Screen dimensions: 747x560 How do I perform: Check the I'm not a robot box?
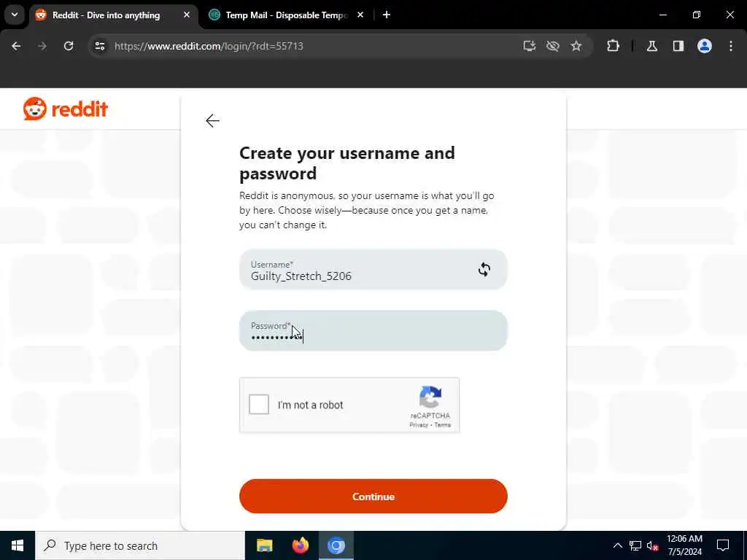click(259, 405)
